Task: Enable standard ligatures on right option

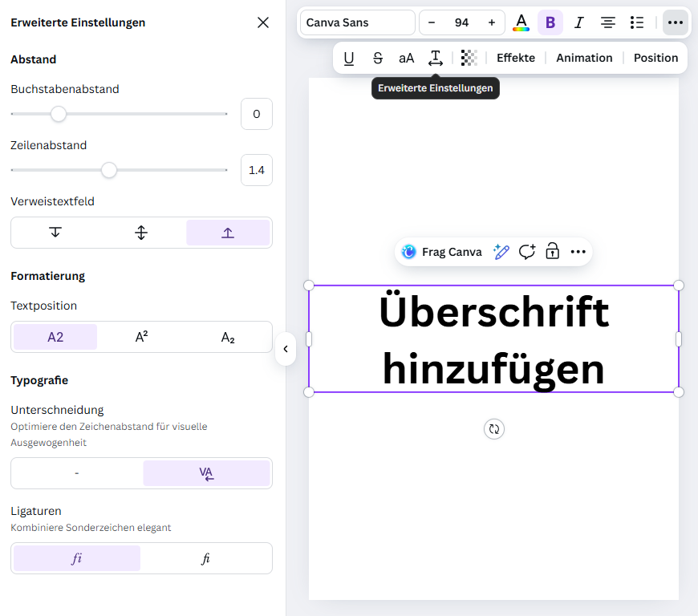Action: (206, 558)
